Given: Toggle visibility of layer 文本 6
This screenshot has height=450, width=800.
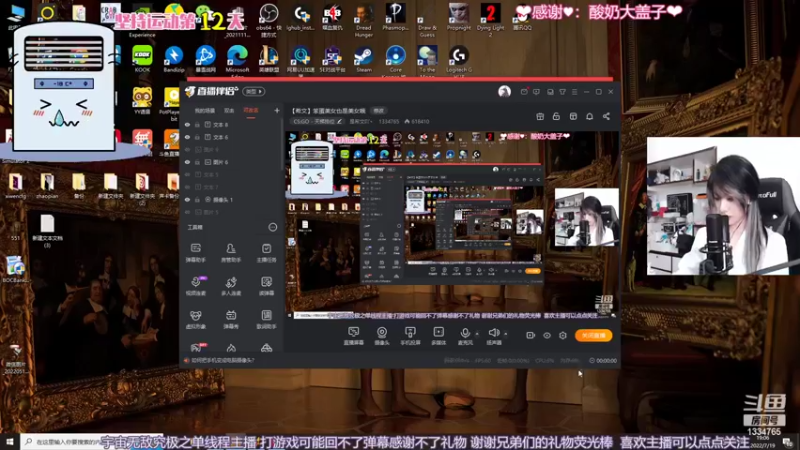Looking at the screenshot, I should pos(187,137).
